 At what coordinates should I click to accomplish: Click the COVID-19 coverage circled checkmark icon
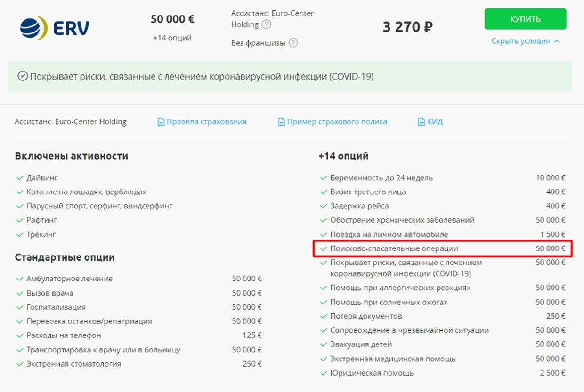(22, 76)
